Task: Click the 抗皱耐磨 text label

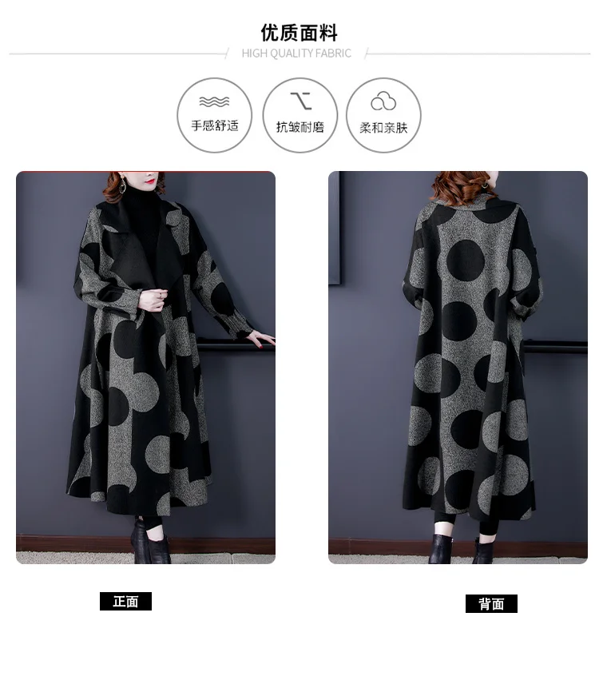Action: (x=300, y=127)
